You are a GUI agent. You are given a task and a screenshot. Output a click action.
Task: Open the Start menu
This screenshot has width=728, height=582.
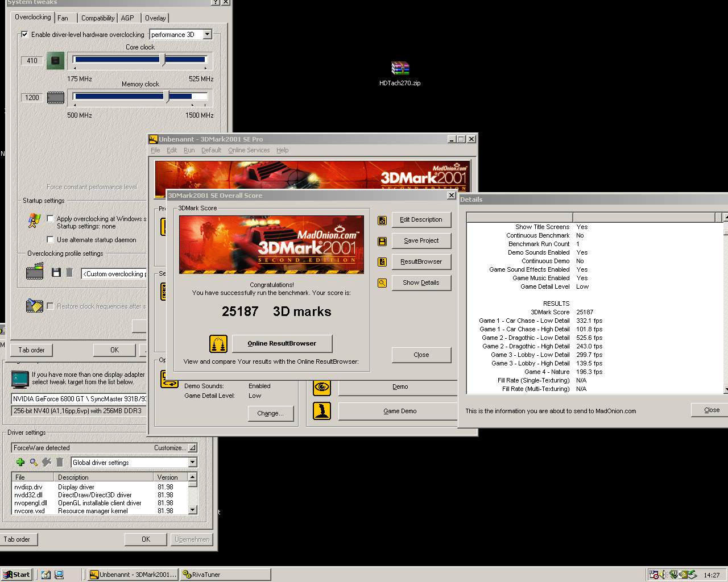click(16, 575)
